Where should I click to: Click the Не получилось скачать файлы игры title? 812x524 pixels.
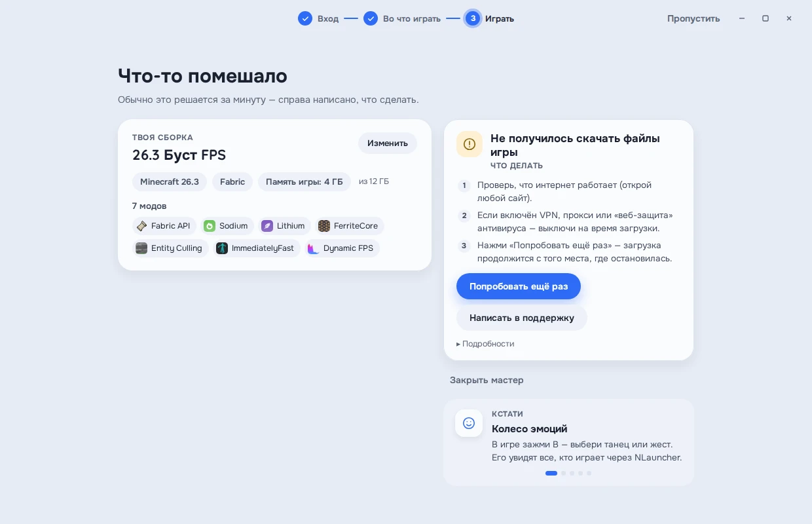click(x=575, y=145)
